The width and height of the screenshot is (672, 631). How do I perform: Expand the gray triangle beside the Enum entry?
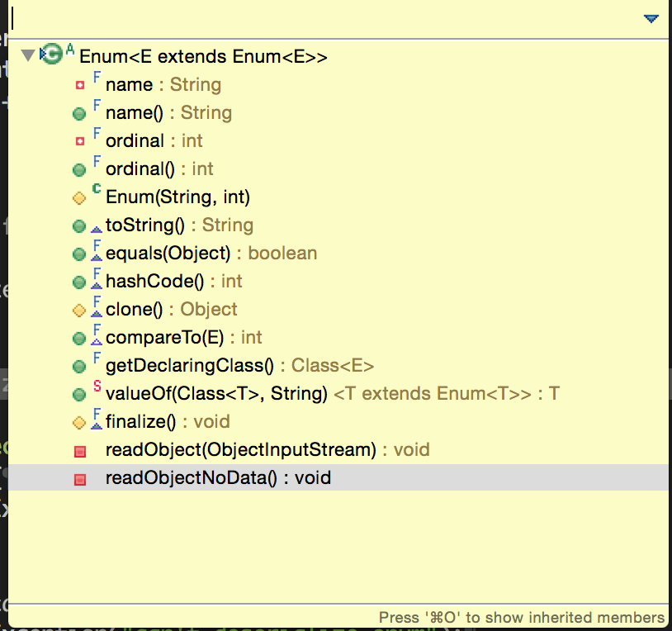[30, 55]
